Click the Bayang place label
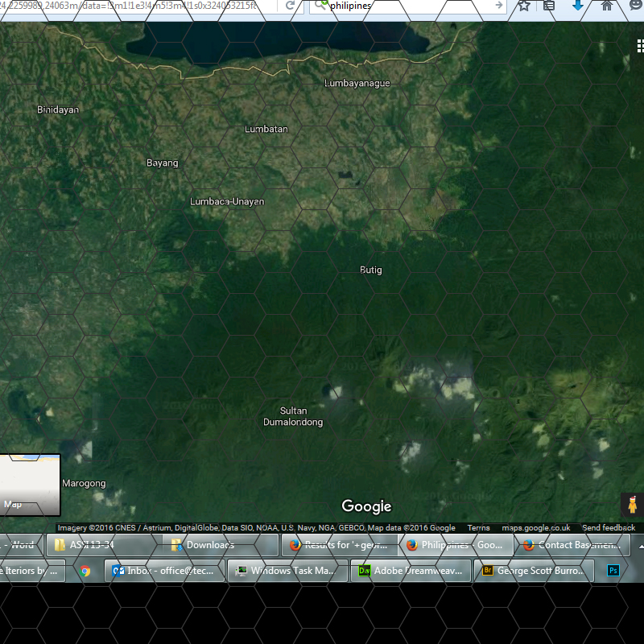The image size is (644, 644). pyautogui.click(x=163, y=163)
